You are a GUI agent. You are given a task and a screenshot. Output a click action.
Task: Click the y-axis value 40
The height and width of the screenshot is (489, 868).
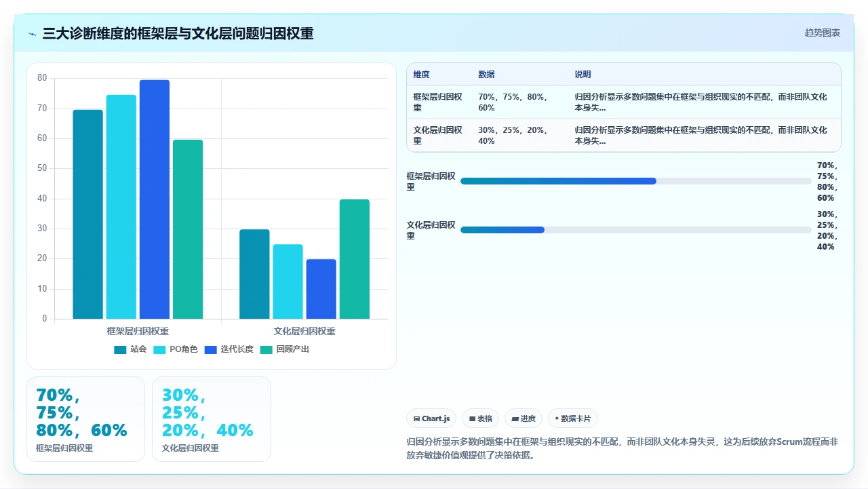click(42, 199)
